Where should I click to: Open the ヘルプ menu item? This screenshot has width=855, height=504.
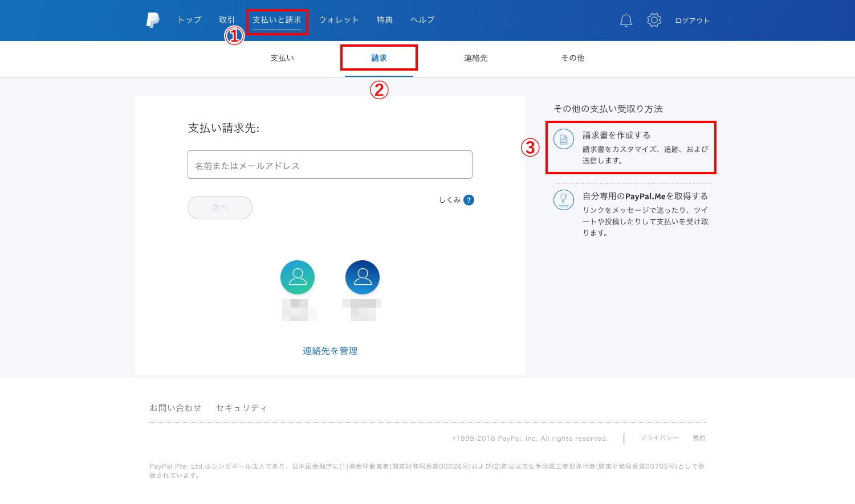[422, 20]
